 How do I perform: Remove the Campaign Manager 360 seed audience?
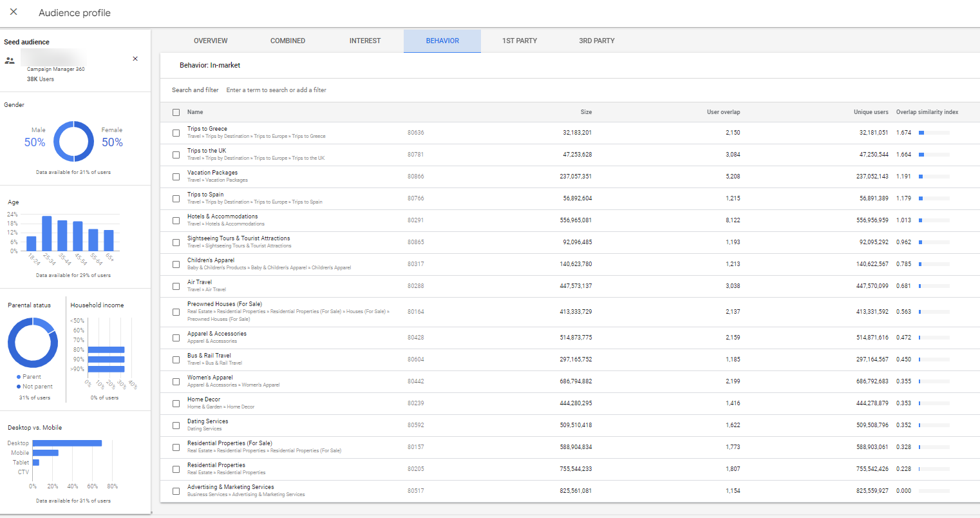coord(135,59)
